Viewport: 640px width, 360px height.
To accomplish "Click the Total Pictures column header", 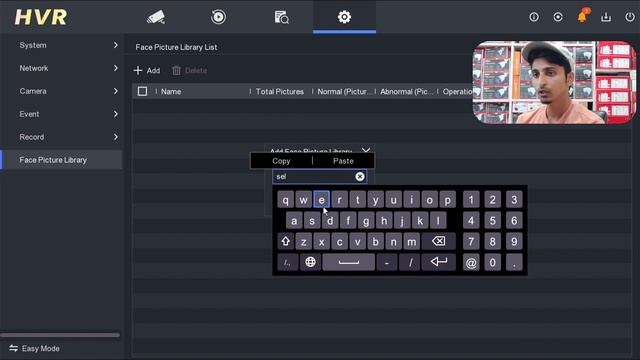I will 280,91.
